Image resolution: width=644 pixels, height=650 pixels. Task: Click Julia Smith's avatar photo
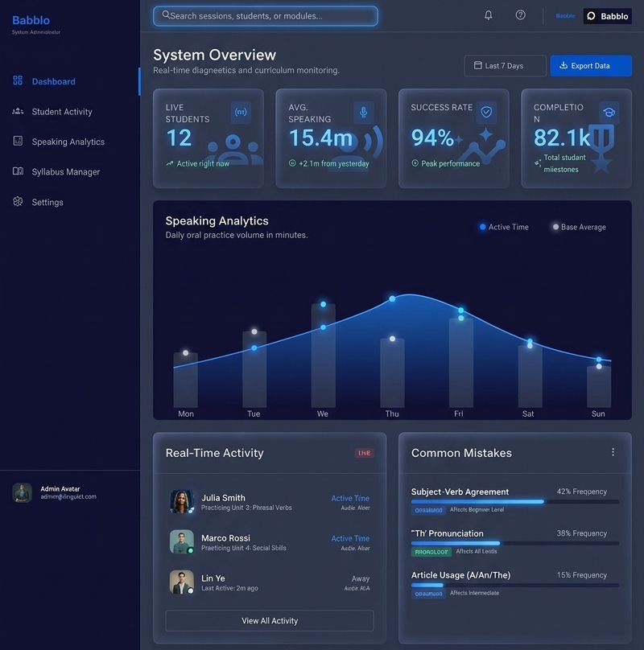[x=182, y=502]
